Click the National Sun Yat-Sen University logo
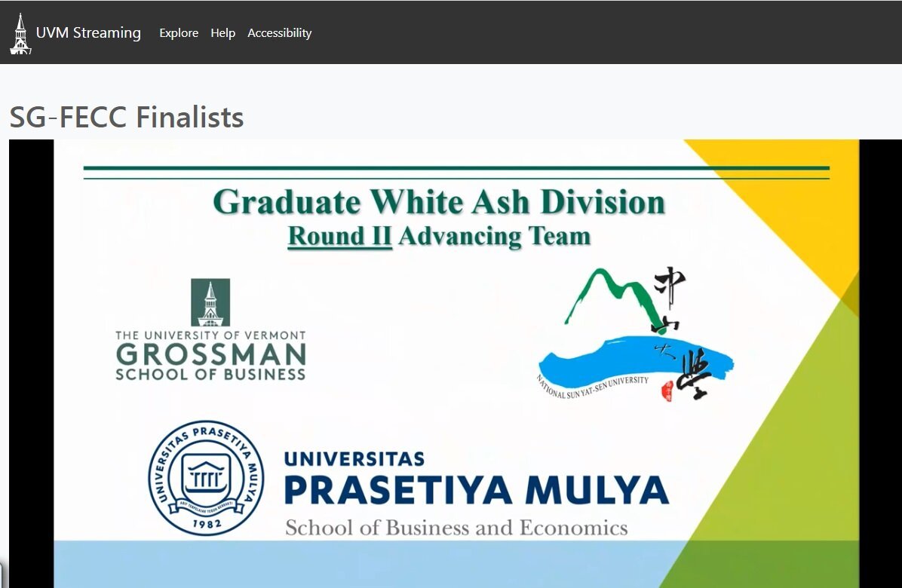Image resolution: width=902 pixels, height=588 pixels. [636, 334]
